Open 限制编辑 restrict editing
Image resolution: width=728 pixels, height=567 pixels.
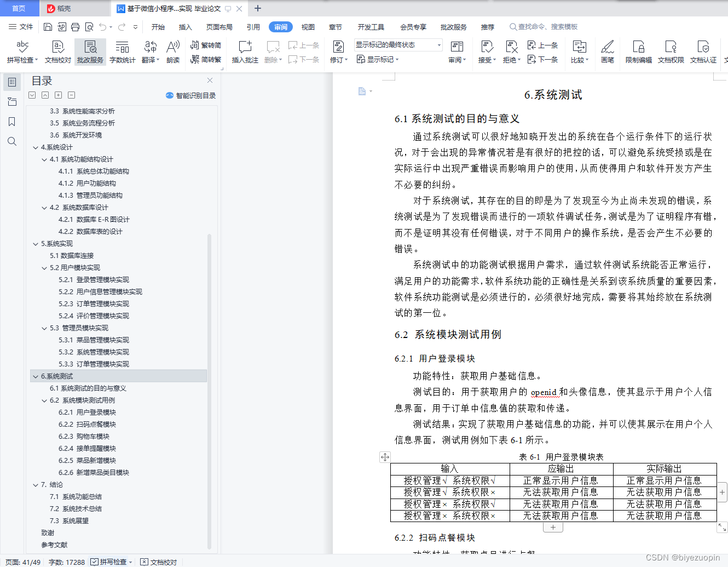point(639,52)
